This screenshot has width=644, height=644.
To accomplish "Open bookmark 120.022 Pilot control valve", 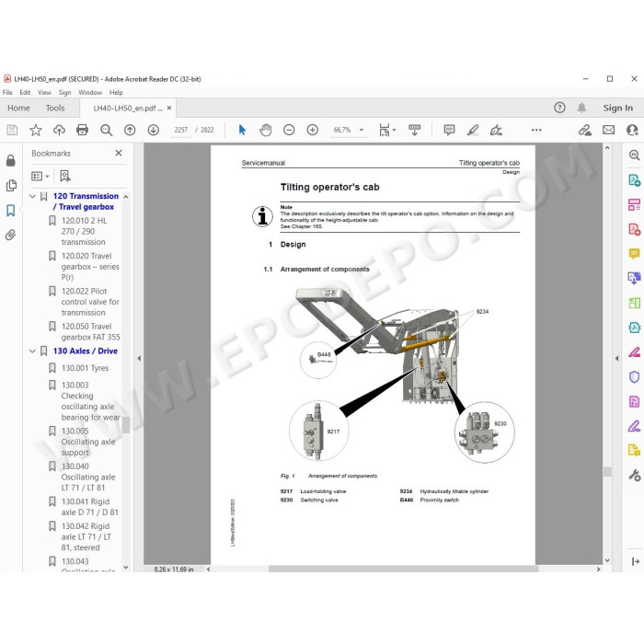I will 90,302.
